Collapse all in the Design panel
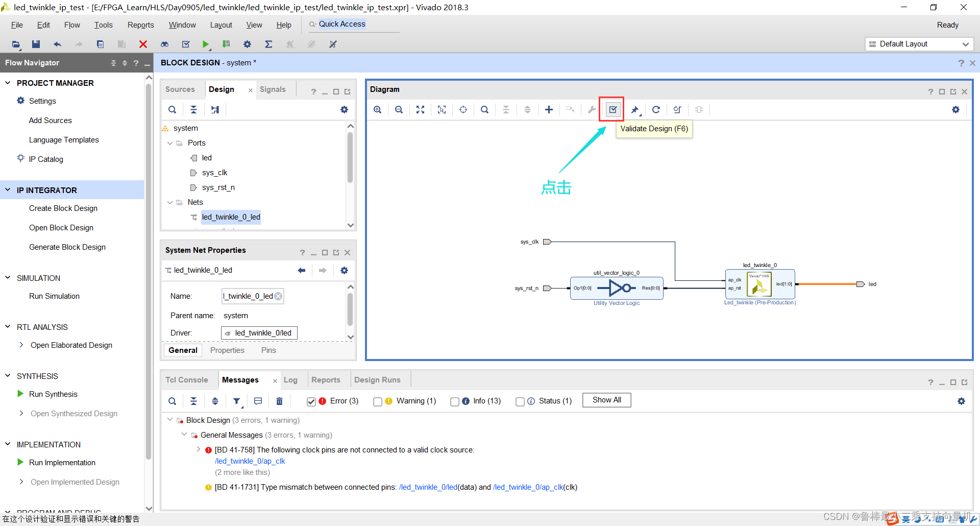Image resolution: width=980 pixels, height=526 pixels. tap(193, 109)
